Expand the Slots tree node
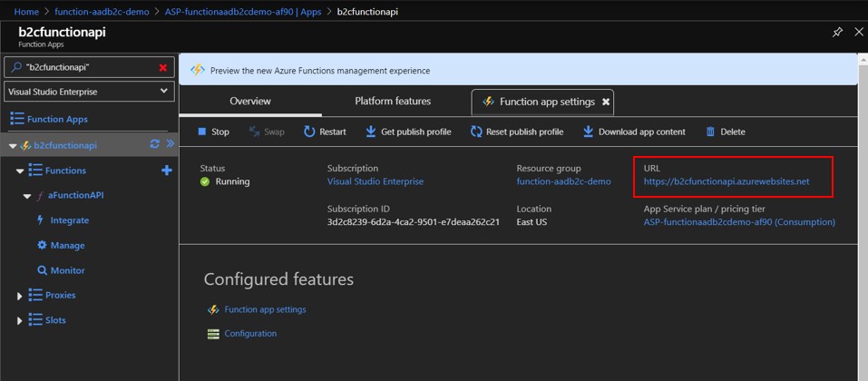Screen dimensions: 868x381 tap(20, 320)
